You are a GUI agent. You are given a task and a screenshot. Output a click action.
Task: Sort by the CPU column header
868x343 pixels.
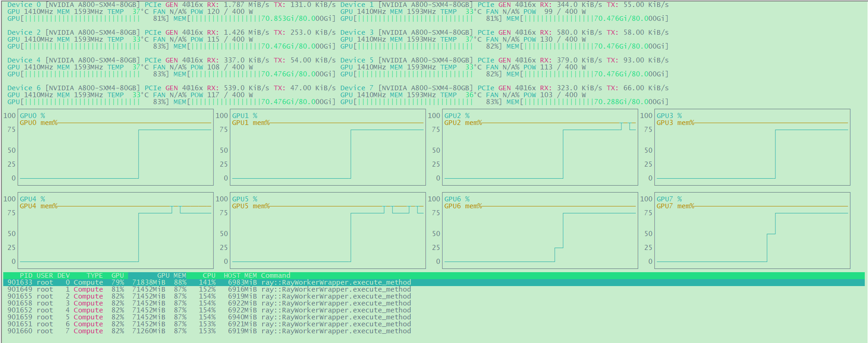[x=209, y=275]
